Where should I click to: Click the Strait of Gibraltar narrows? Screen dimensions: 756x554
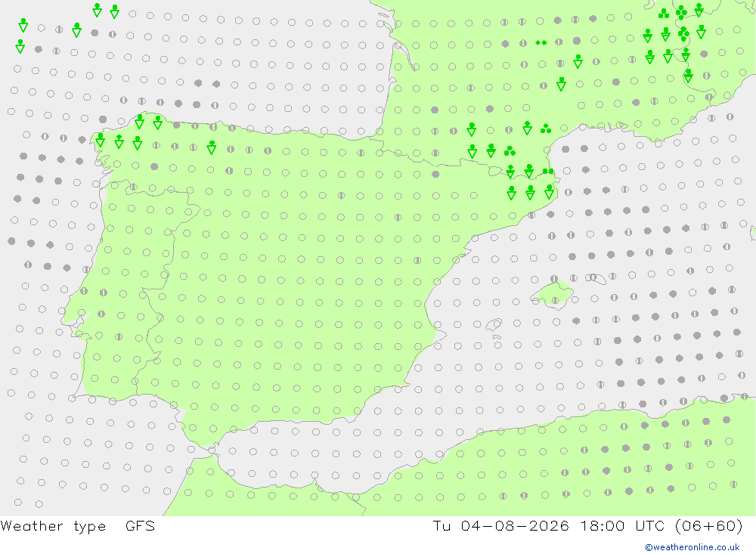click(211, 450)
